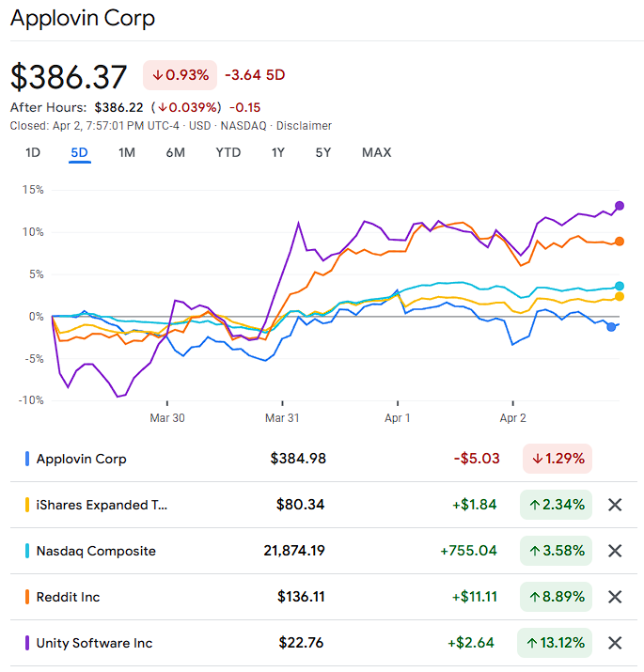The height and width of the screenshot is (672, 644).
Task: Click the +$1.84 change value
Action: 474,505
